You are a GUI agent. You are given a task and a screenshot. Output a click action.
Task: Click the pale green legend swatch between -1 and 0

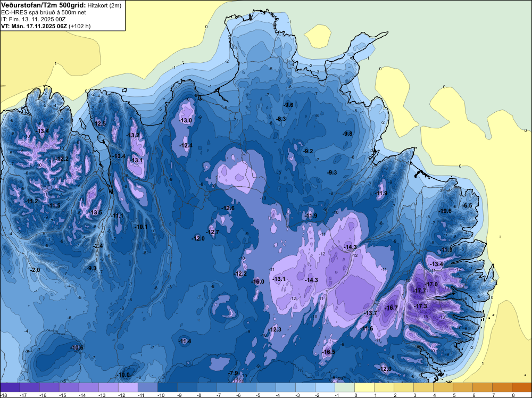click(345, 387)
